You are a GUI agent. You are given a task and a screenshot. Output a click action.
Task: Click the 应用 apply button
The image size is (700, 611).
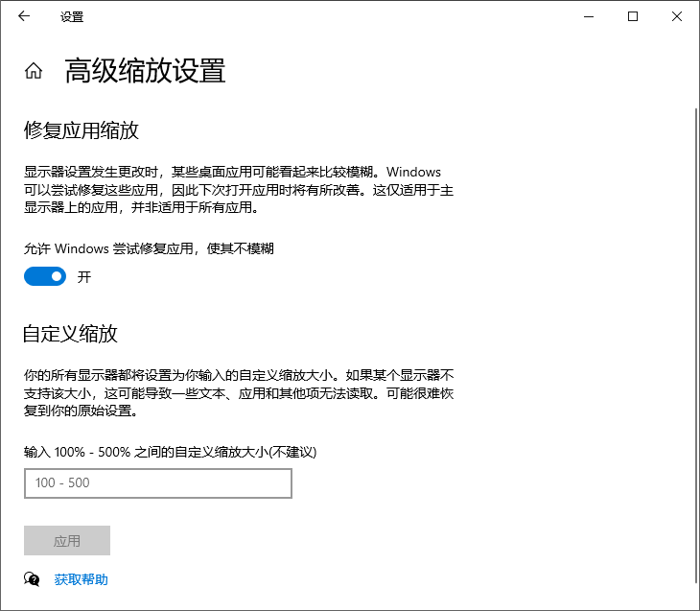(67, 540)
